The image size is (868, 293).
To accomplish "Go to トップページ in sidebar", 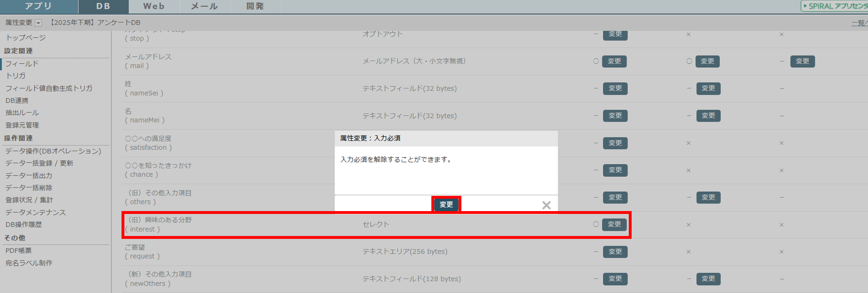I will 26,38.
